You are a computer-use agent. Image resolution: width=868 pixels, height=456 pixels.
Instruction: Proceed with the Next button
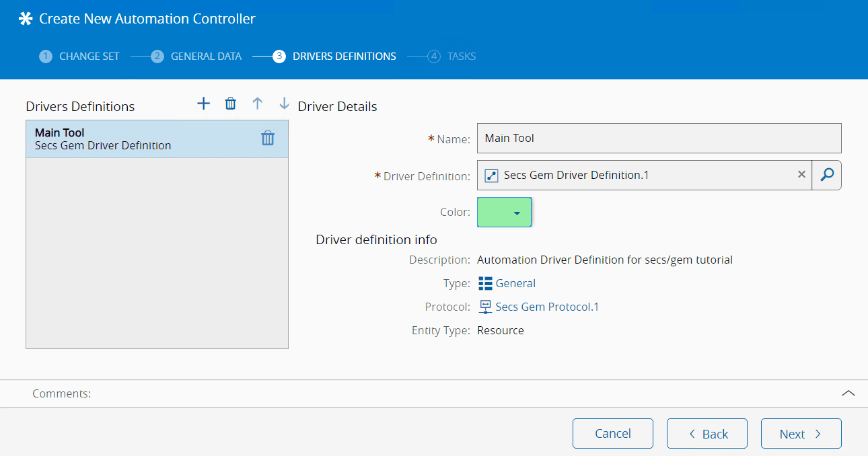point(801,434)
